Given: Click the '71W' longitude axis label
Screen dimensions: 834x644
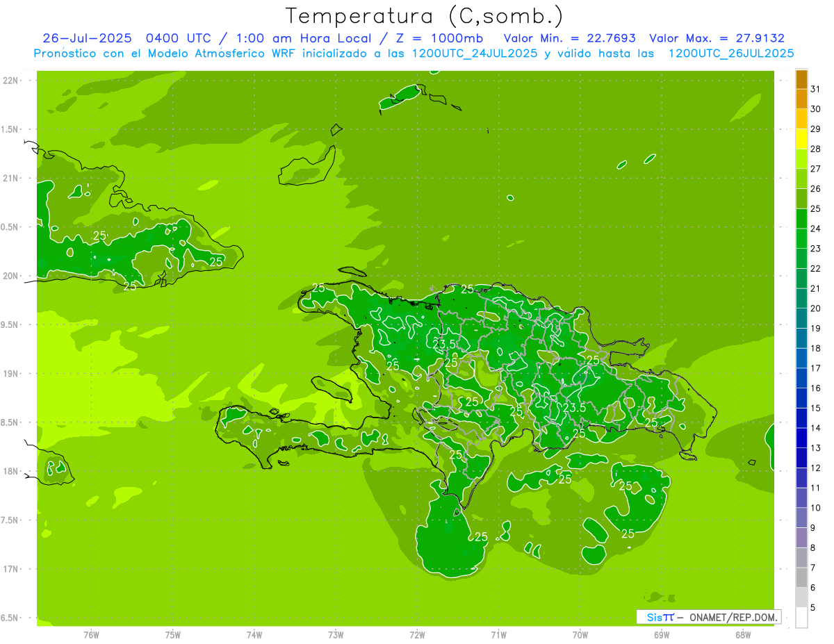Looking at the screenshot, I should click(498, 635).
